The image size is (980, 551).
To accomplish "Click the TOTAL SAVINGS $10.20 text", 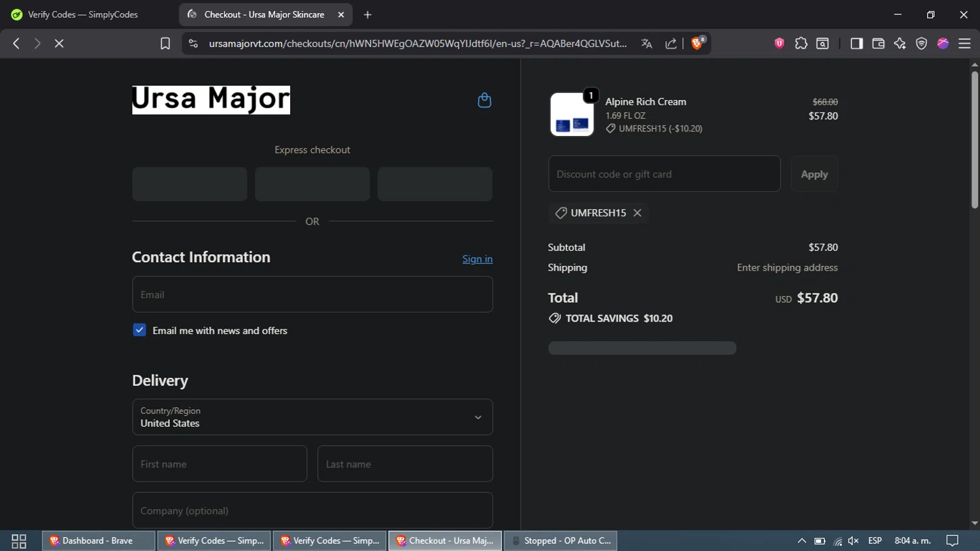I will click(619, 318).
